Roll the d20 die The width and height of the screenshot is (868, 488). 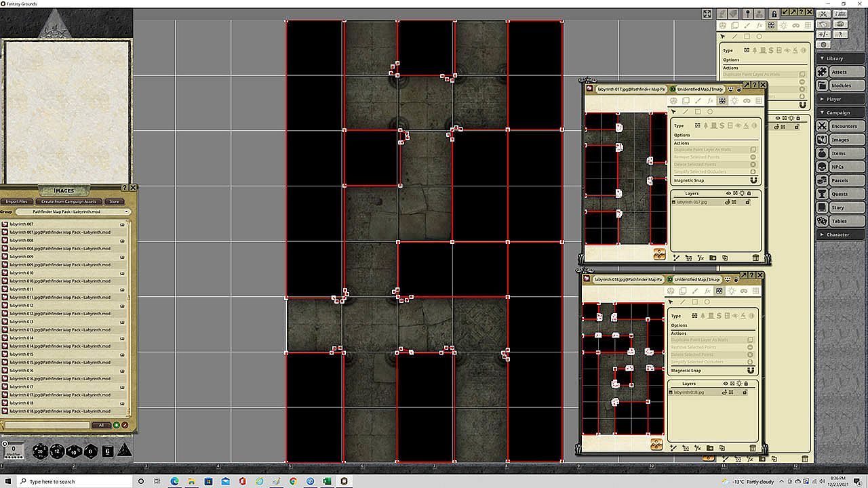(41, 450)
